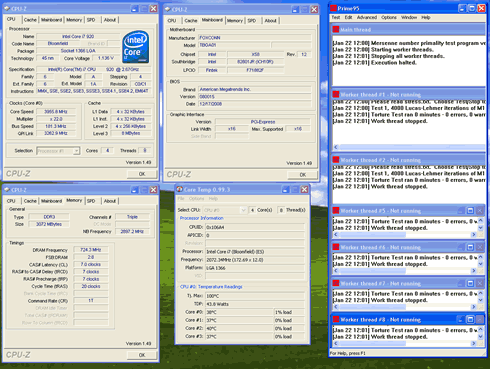This screenshot has height=369, width=490.
Task: Click the Worker thread #1 window icon
Action: pos(336,95)
